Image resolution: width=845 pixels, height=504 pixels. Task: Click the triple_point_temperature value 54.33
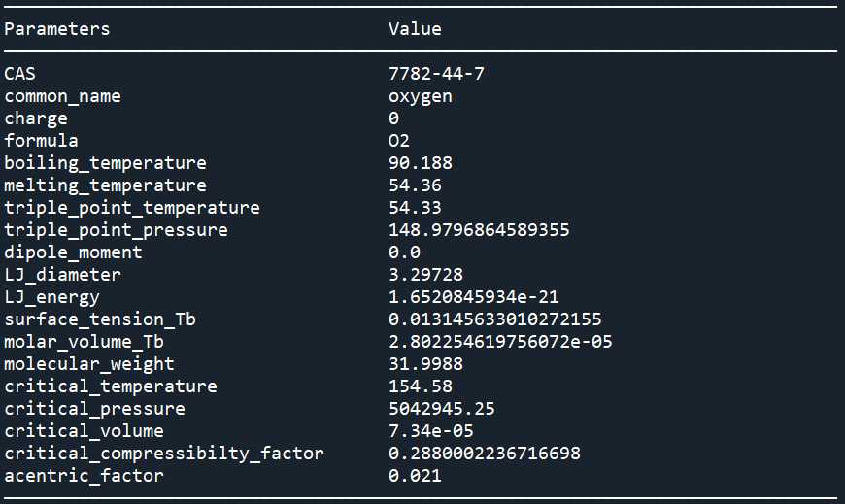tap(415, 208)
